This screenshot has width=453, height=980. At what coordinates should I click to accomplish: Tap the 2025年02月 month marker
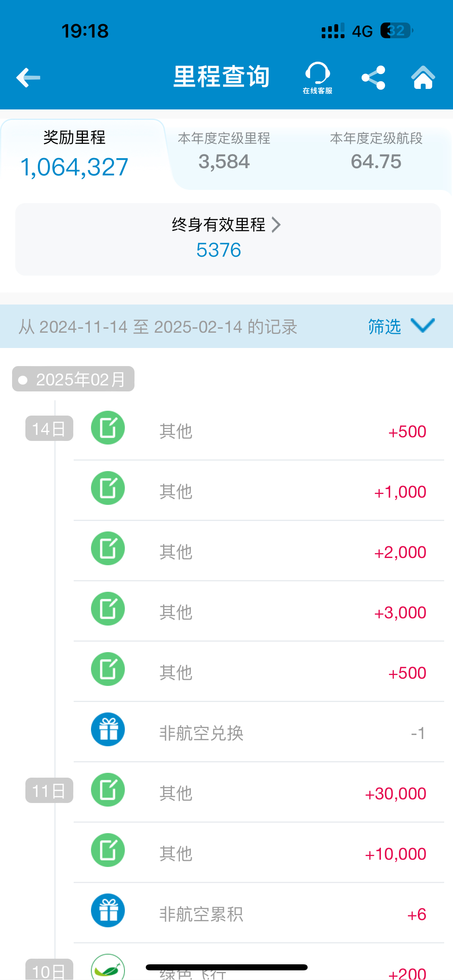click(x=73, y=379)
